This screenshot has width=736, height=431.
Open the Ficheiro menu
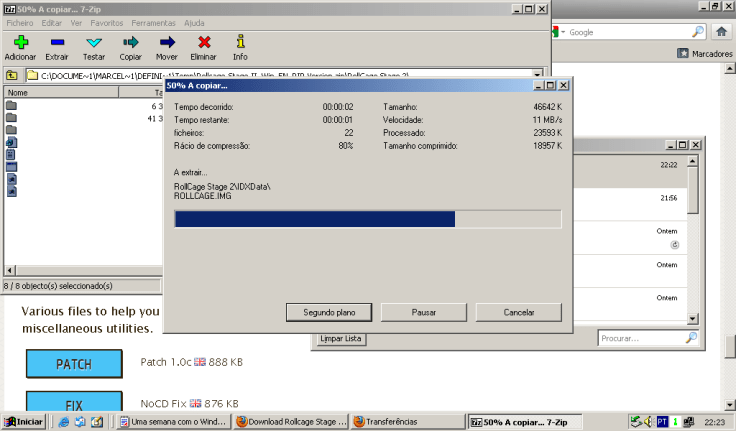click(x=20, y=22)
